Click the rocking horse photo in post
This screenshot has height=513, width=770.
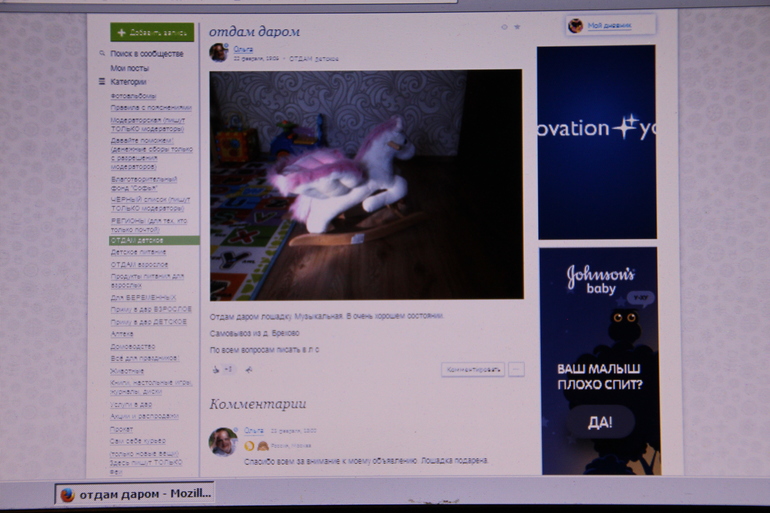(365, 184)
